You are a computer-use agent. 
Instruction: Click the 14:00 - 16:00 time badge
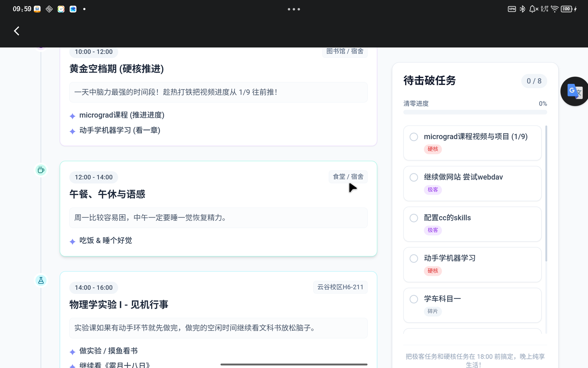(94, 287)
